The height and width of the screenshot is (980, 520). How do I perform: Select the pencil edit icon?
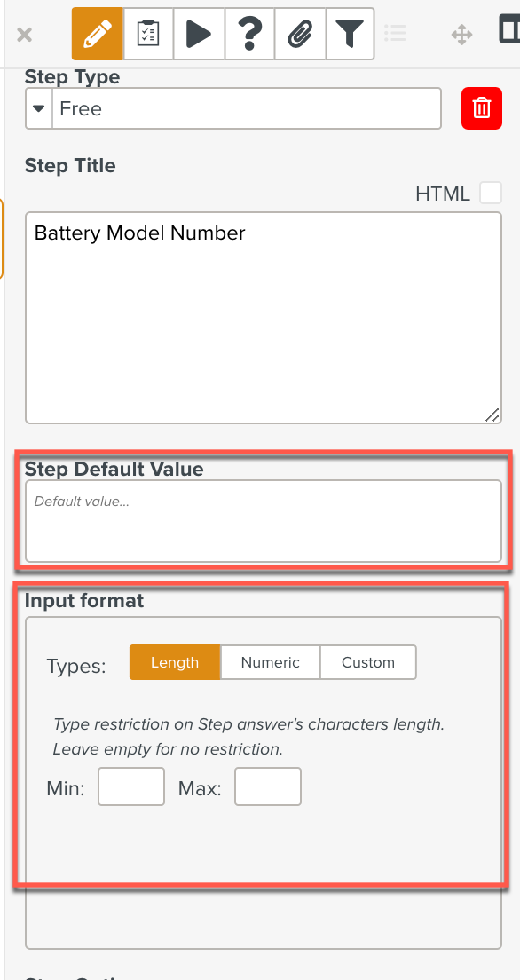(x=98, y=34)
